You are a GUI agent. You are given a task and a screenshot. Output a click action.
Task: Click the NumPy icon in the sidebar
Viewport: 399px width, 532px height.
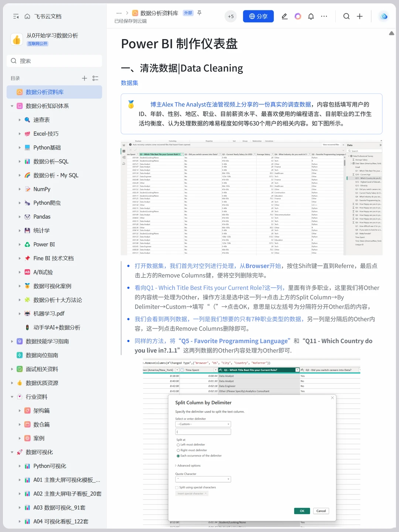(x=27, y=189)
